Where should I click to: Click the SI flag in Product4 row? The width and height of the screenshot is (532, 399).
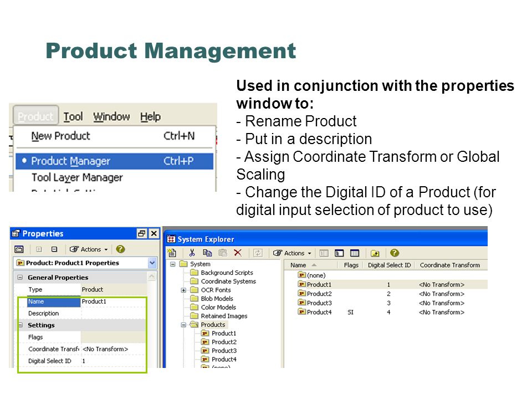point(350,312)
